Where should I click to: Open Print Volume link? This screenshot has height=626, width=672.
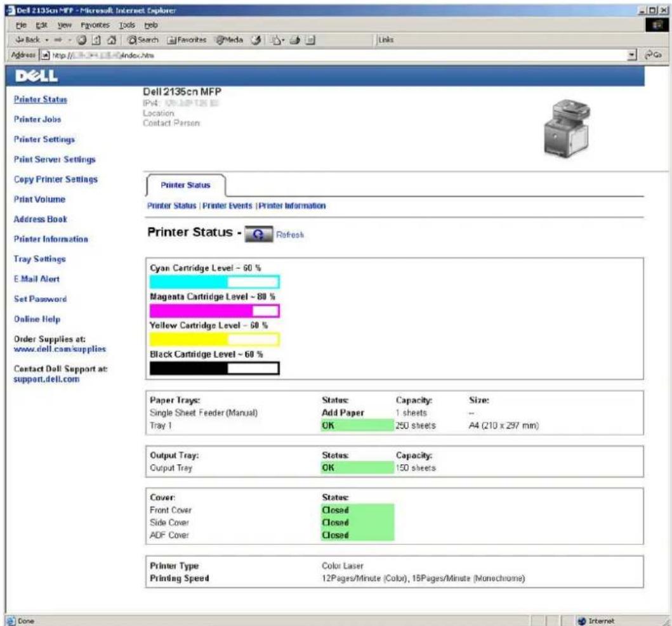39,199
